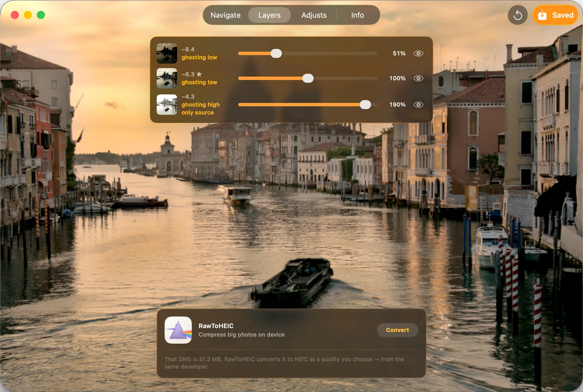The image size is (583, 392).
Task: Click the revert circular arrow icon
Action: click(517, 15)
